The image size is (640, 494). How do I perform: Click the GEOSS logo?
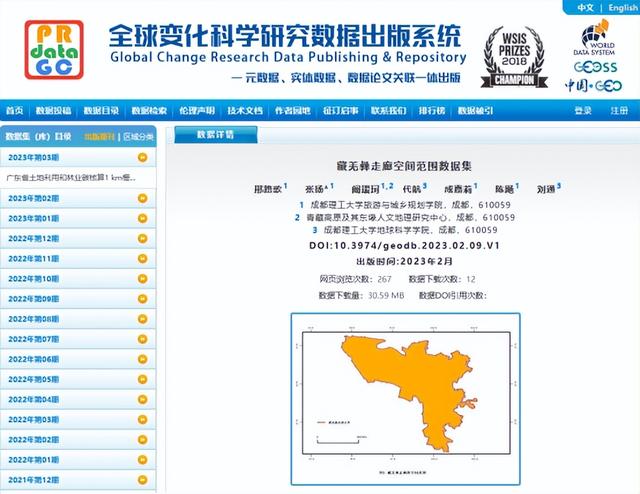595,67
